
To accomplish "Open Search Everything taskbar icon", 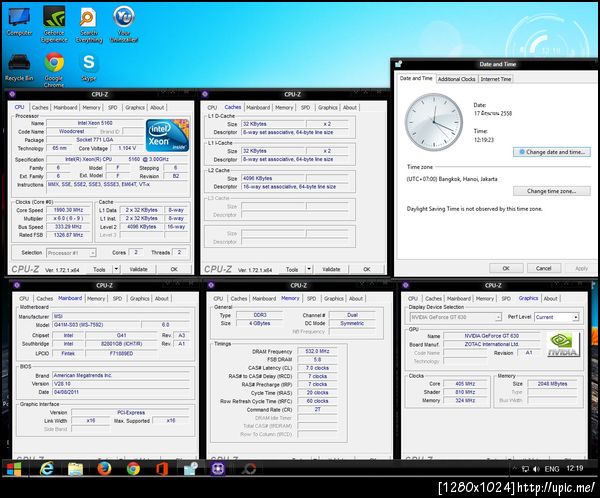I will click(248, 469).
